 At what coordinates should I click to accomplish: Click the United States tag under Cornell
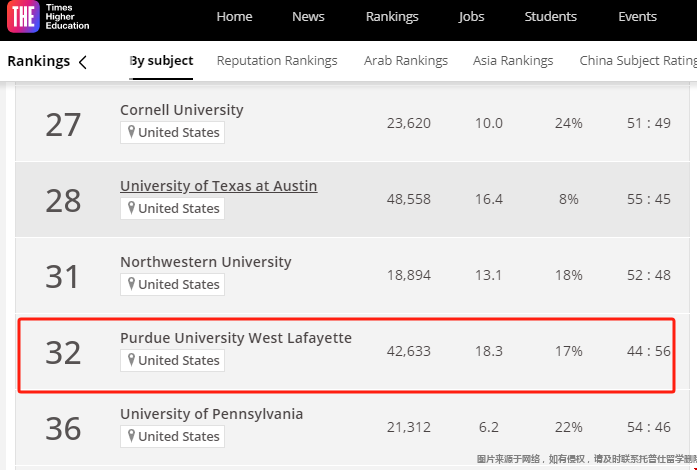coord(172,132)
